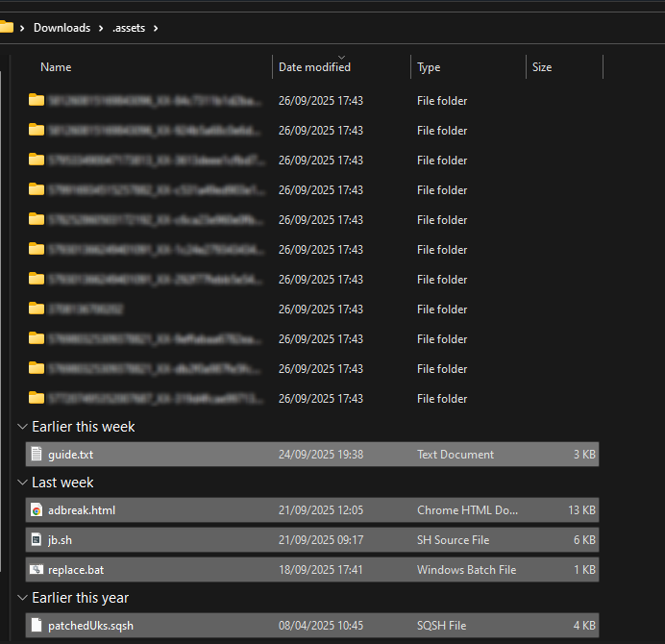Select the folder icon directly above Earlier this week
The image size is (665, 644).
pos(37,398)
